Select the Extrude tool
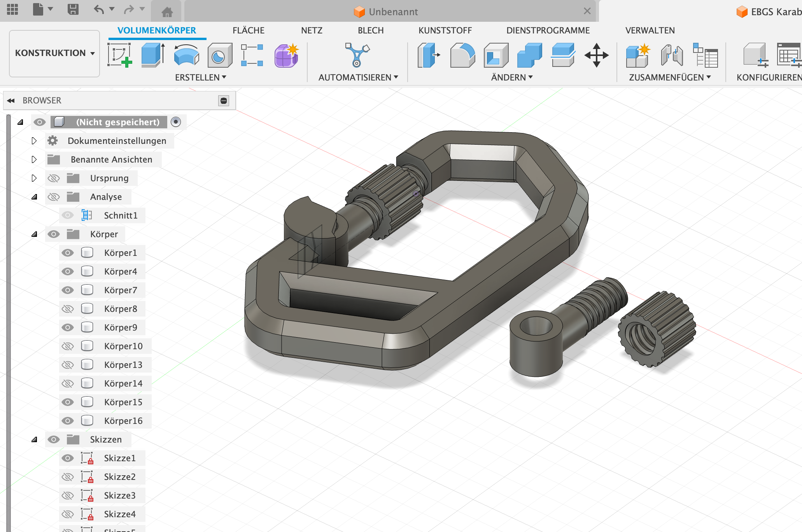The width and height of the screenshot is (802, 532). point(153,56)
